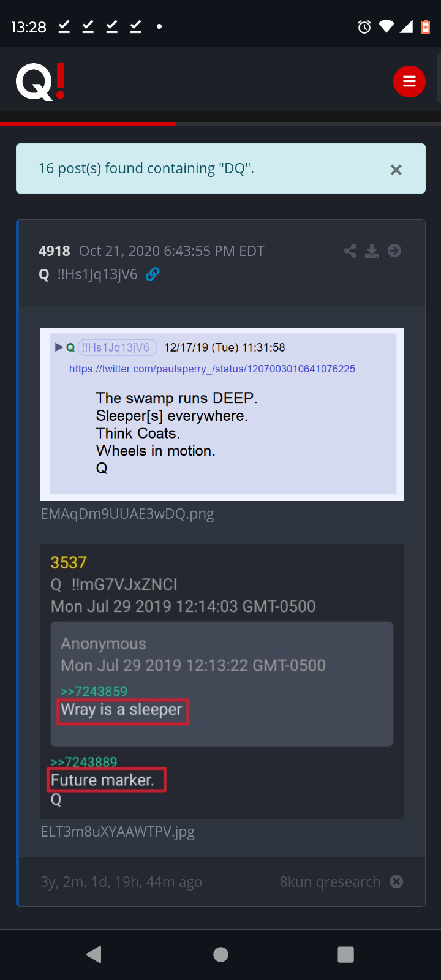Viewport: 441px width, 980px height.
Task: Open the paulsperry_ twitter link
Action: 212,369
